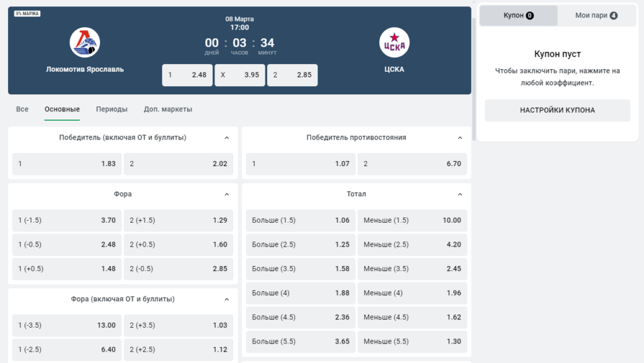Click the Купон пуст heading
The height and width of the screenshot is (363, 644).
(557, 54)
